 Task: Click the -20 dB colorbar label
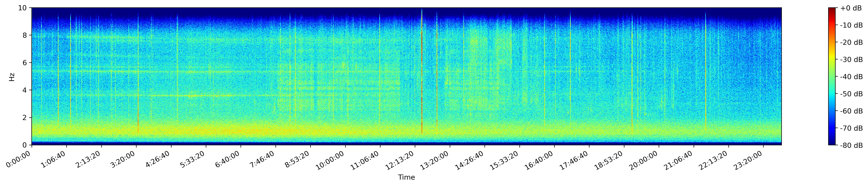coord(852,43)
